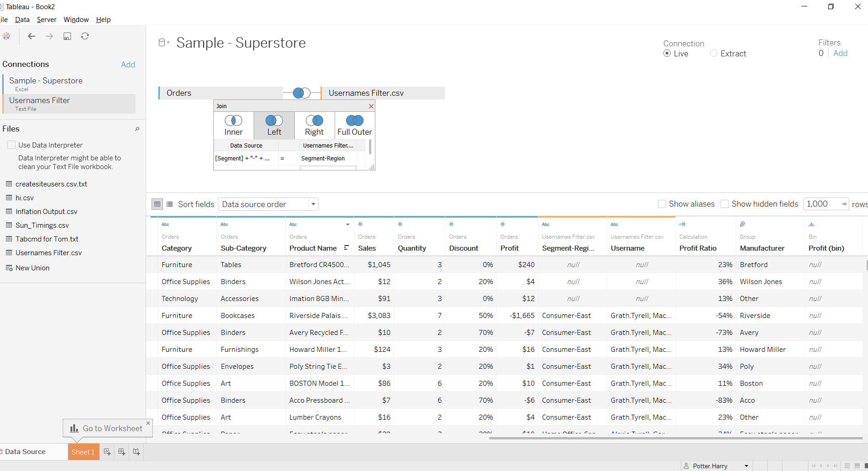Image resolution: width=868 pixels, height=471 pixels.
Task: Switch to the Sheet 1 tab
Action: (x=83, y=452)
